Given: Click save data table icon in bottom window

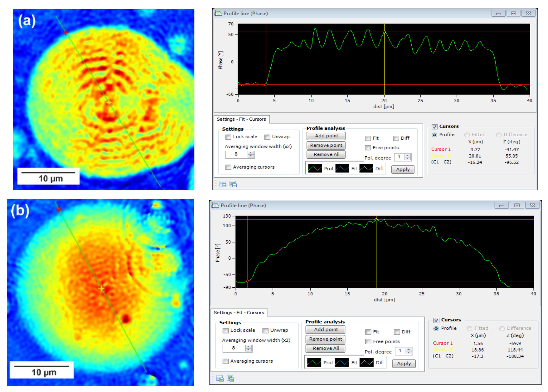Looking at the screenshot, I should (x=220, y=379).
